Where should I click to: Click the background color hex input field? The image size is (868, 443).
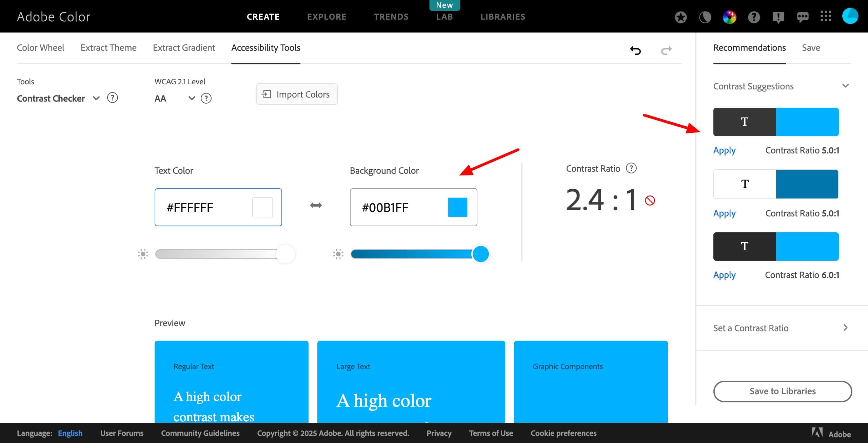[400, 207]
